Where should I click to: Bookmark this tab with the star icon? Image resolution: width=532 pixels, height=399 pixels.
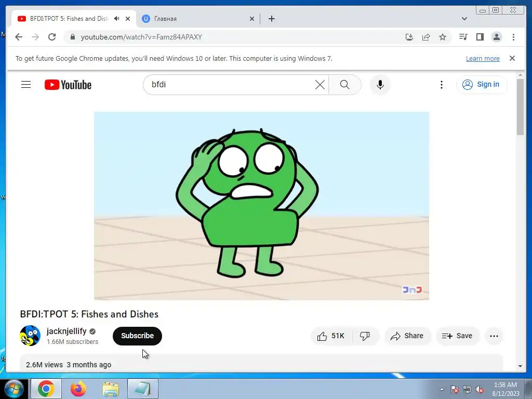443,37
